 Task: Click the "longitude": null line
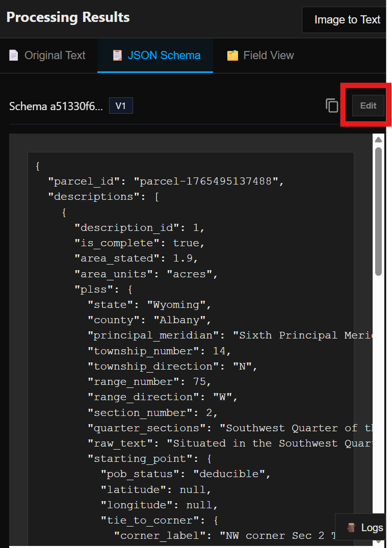[x=160, y=505]
